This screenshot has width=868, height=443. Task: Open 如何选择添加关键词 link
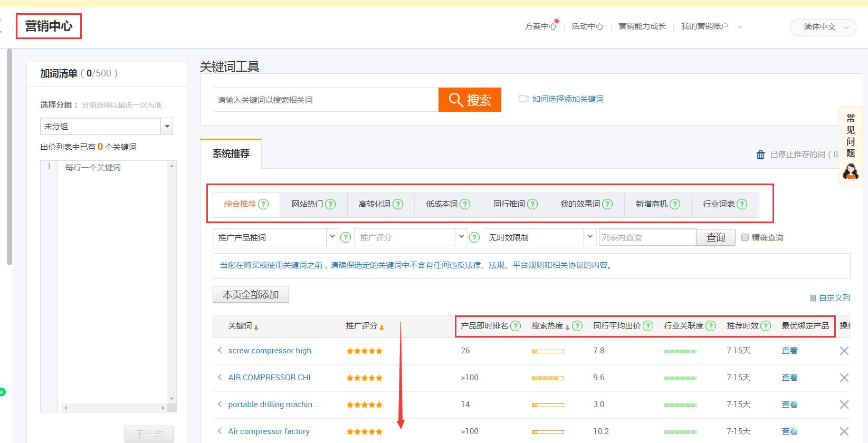coord(568,99)
